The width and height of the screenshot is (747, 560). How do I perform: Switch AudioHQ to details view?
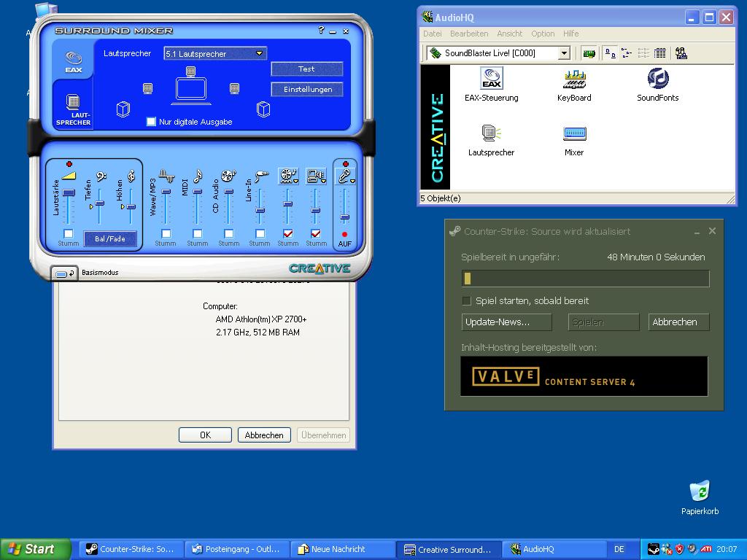tap(659, 53)
